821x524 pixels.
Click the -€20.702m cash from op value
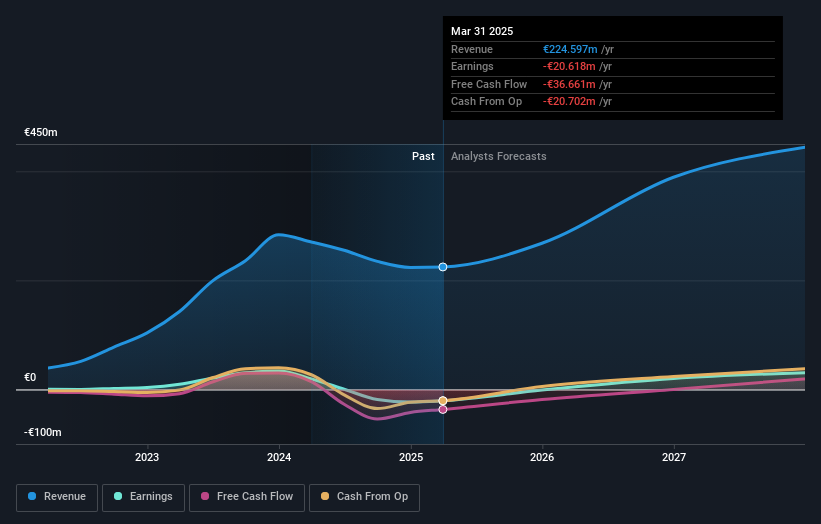[569, 102]
